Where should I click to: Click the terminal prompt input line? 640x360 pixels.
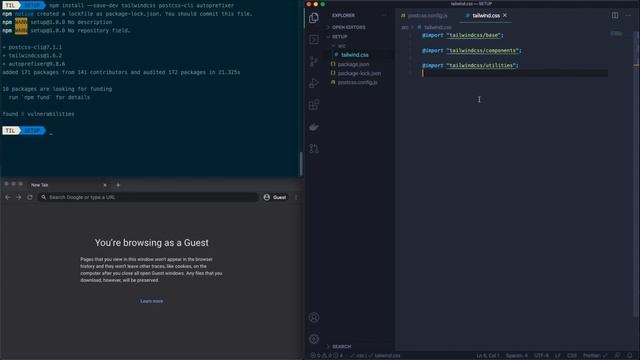151,131
